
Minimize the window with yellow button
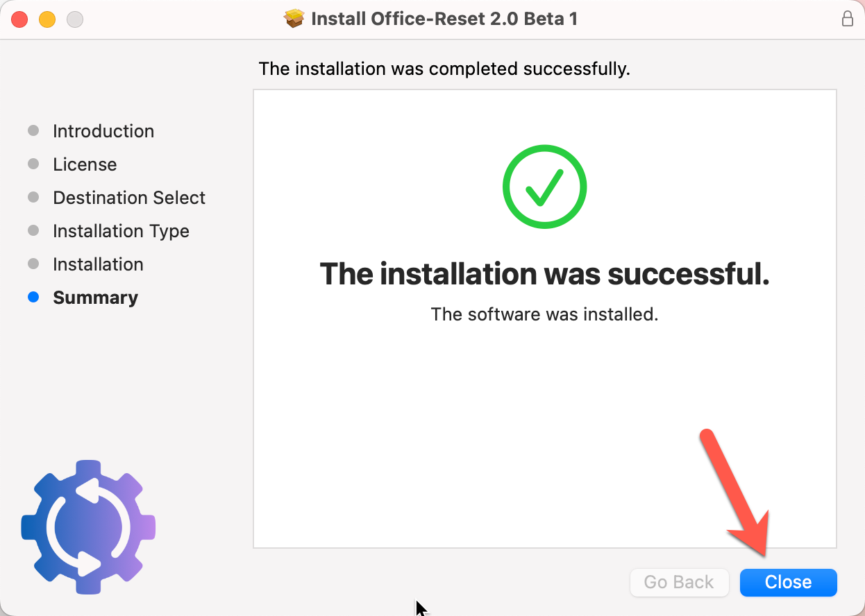[x=47, y=19]
